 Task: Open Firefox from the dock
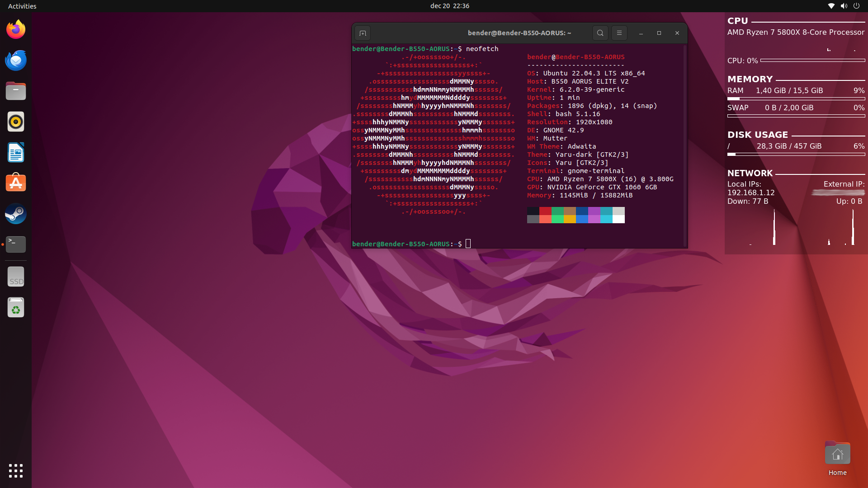(x=16, y=29)
